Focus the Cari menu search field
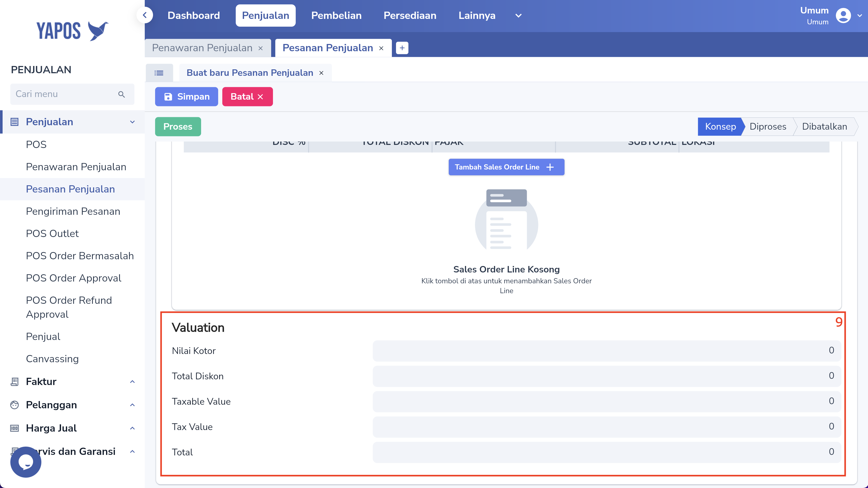 pyautogui.click(x=72, y=94)
